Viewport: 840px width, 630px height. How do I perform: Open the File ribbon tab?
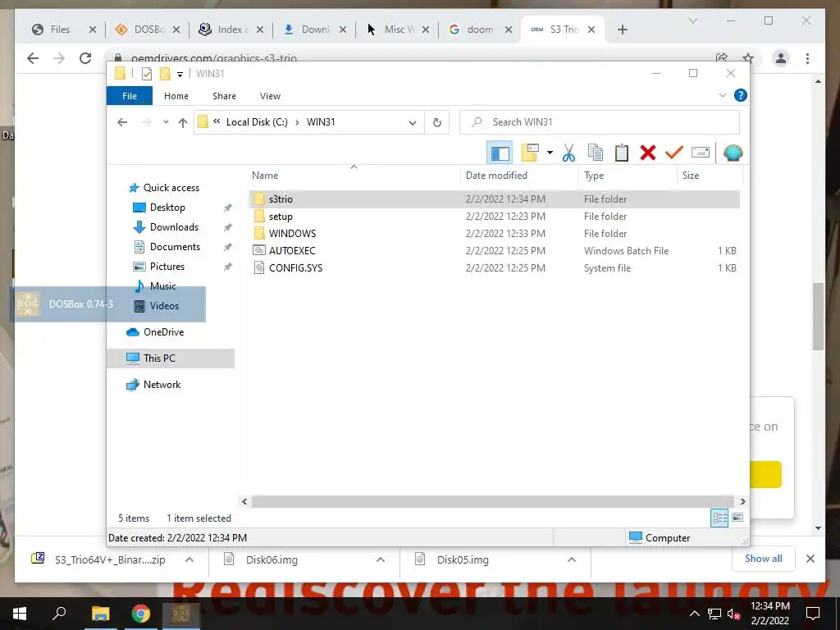(129, 96)
